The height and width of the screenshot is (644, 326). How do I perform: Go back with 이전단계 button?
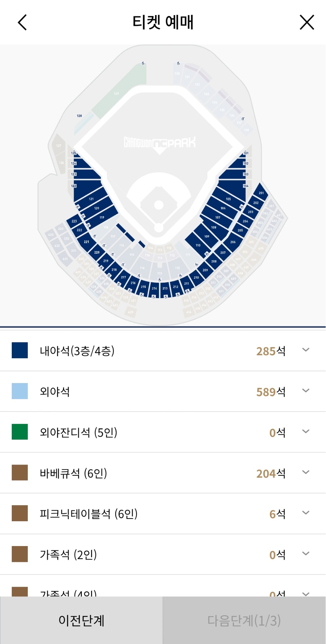pyautogui.click(x=81, y=620)
